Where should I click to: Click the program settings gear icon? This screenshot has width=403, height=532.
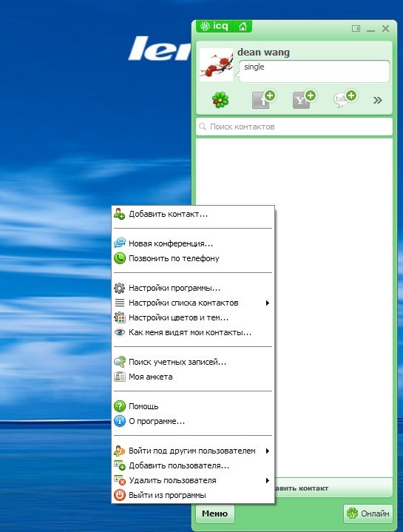(119, 288)
